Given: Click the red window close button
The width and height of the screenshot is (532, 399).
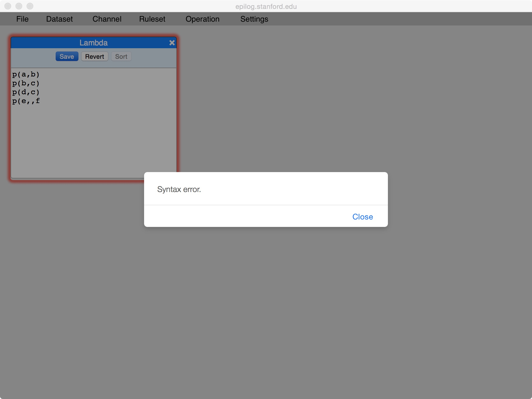Looking at the screenshot, I should click(8, 6).
